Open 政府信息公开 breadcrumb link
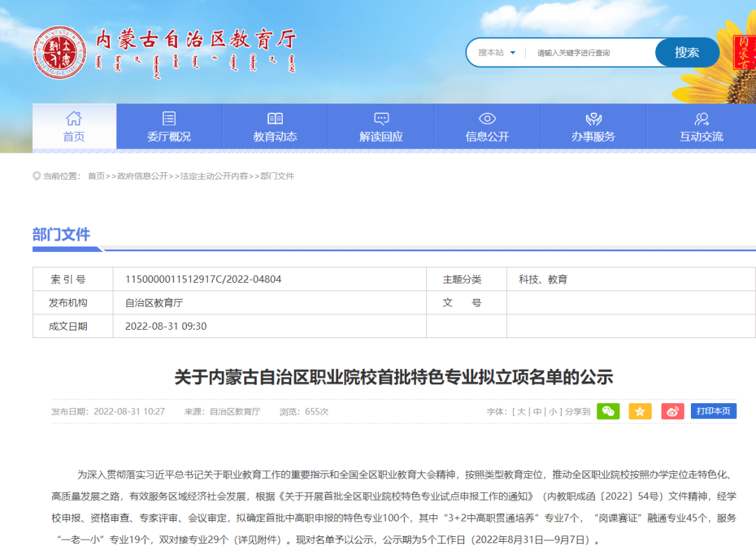Viewport: 756px width, 546px height. (143, 176)
